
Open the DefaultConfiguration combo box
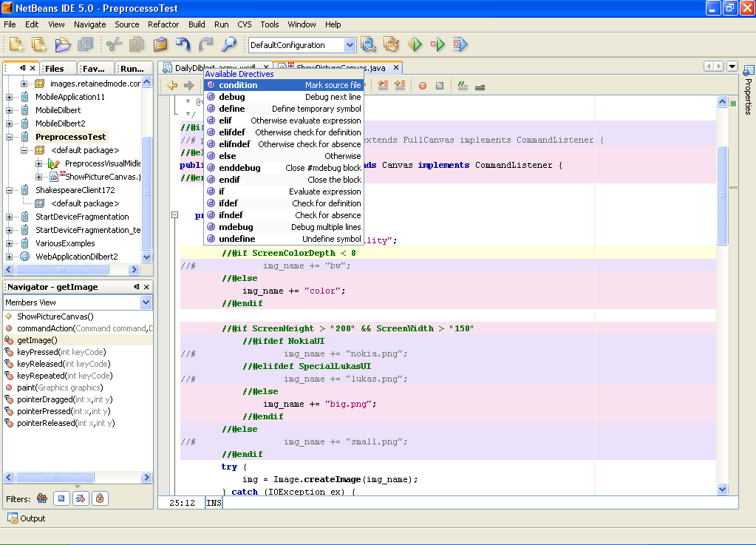coord(302,45)
